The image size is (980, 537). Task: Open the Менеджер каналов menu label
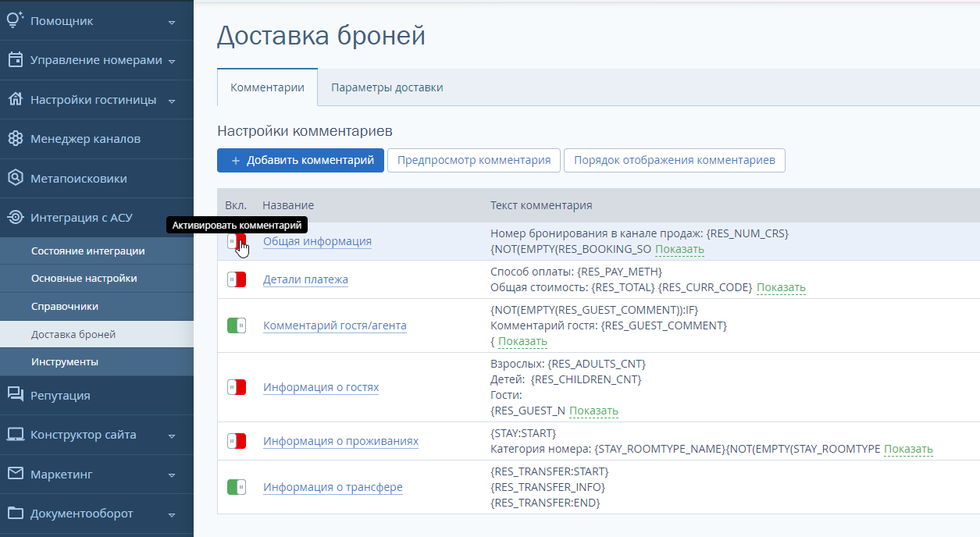point(85,139)
